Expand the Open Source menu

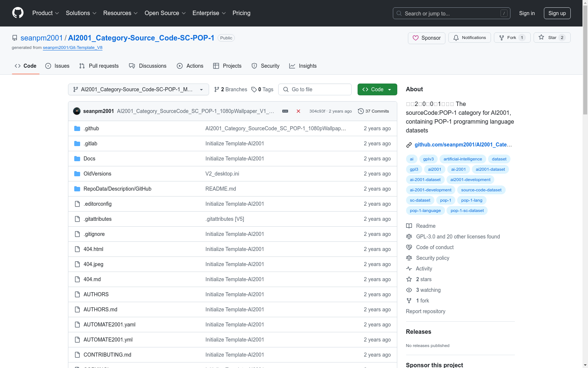165,13
